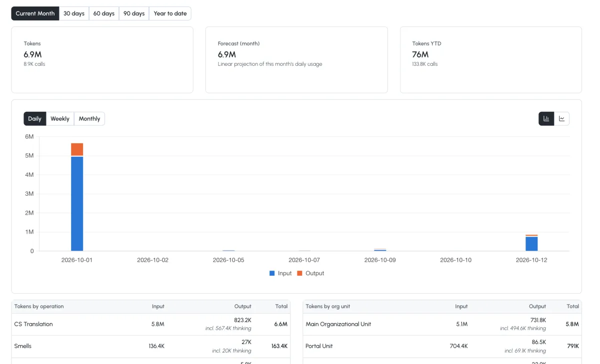Click the 5.8M total for Main Organizational Unit

tap(572, 324)
